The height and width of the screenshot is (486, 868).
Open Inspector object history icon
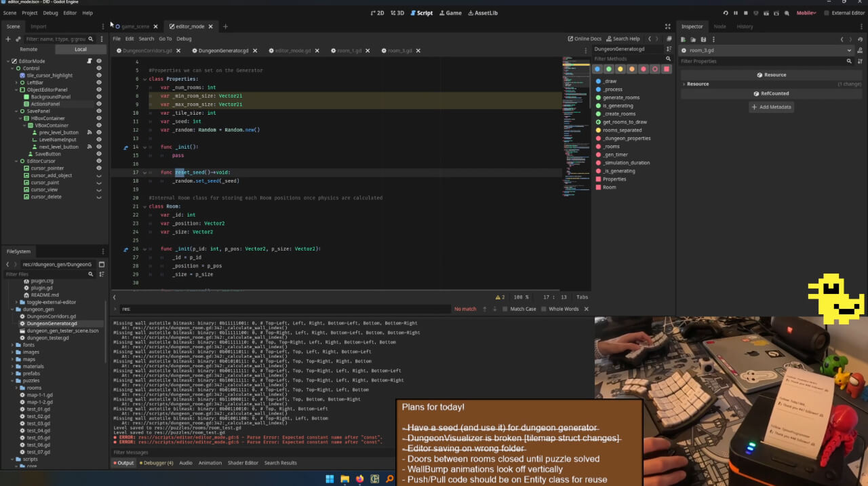[862, 39]
